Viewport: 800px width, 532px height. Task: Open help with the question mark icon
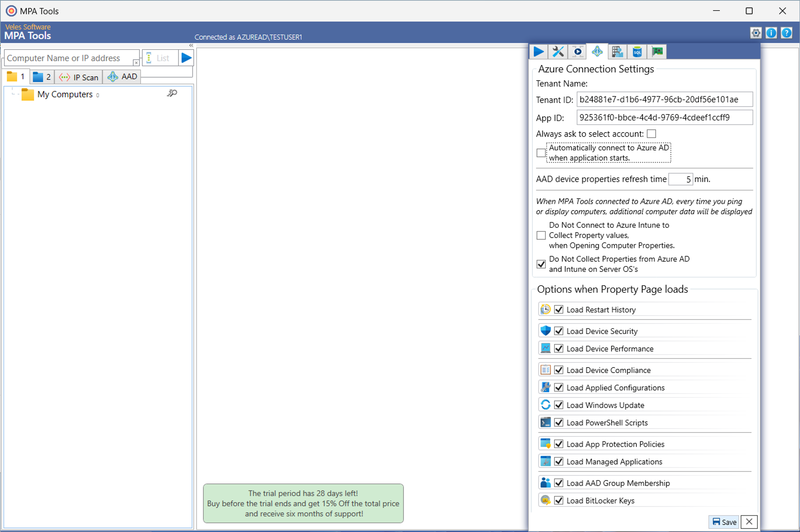tap(786, 33)
